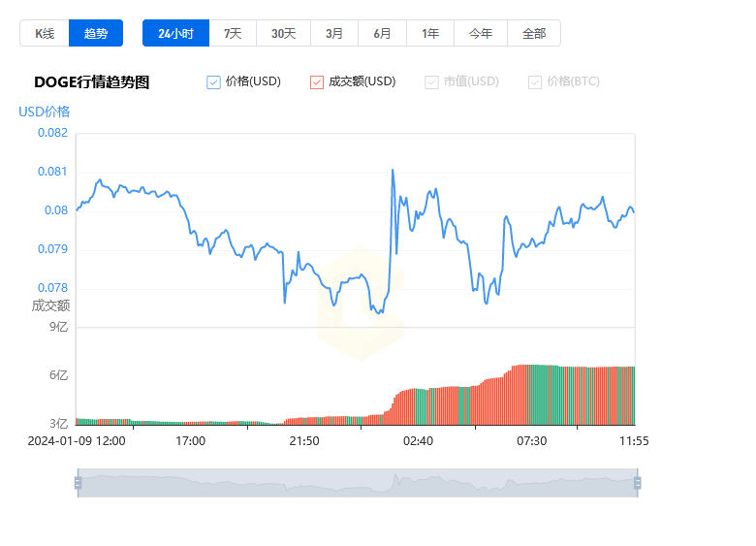Show the 7天 time range
This screenshot has width=756, height=546.
[x=233, y=33]
